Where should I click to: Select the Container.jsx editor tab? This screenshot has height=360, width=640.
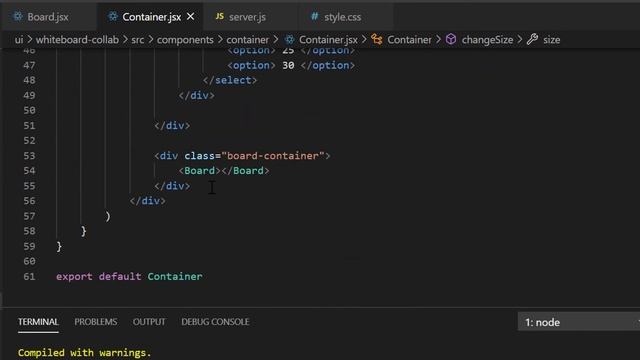pos(151,17)
